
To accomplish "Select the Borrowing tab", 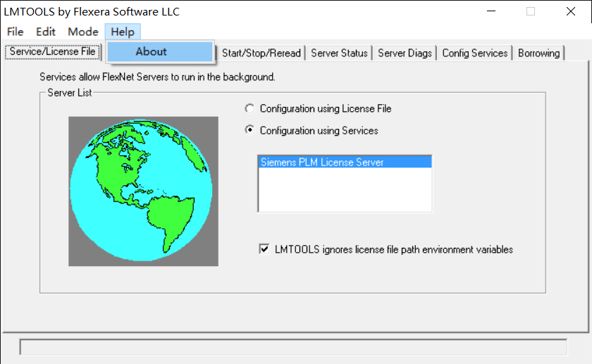I will click(x=538, y=53).
